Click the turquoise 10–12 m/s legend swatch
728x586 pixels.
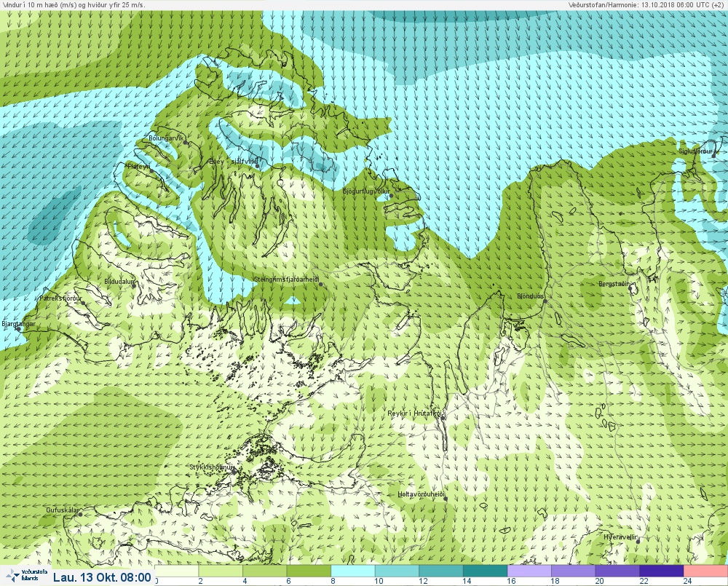397,571
